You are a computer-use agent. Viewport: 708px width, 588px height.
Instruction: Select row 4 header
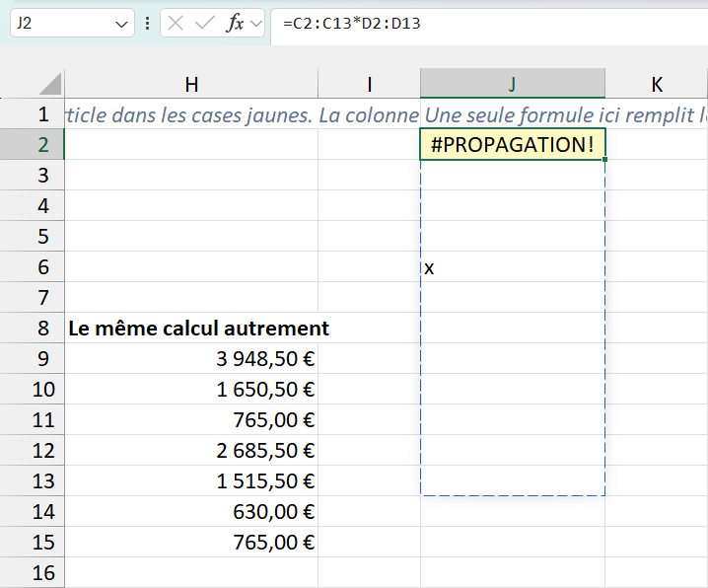coord(33,206)
